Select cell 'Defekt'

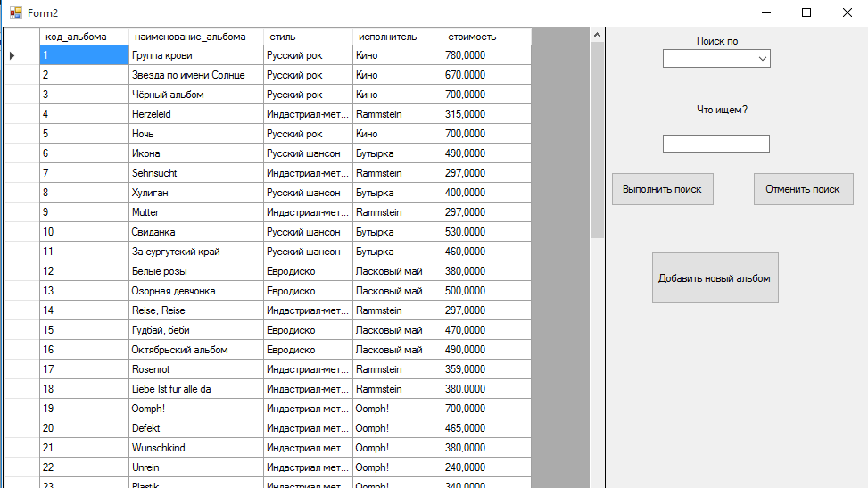pyautogui.click(x=196, y=428)
